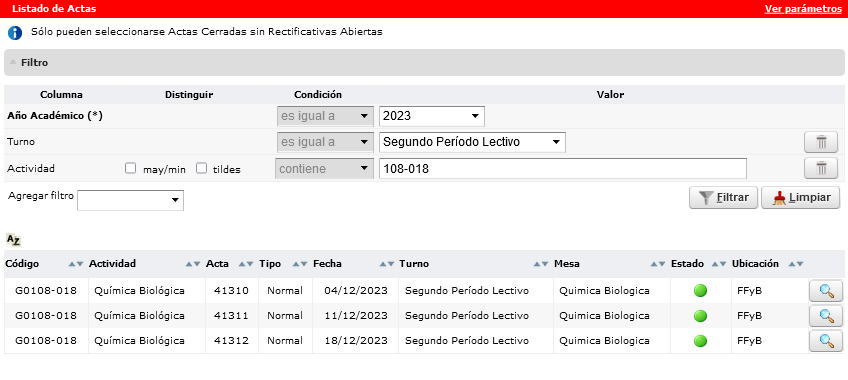The image size is (848, 380).
Task: Click green status dot for acta 41310
Action: coord(700,291)
